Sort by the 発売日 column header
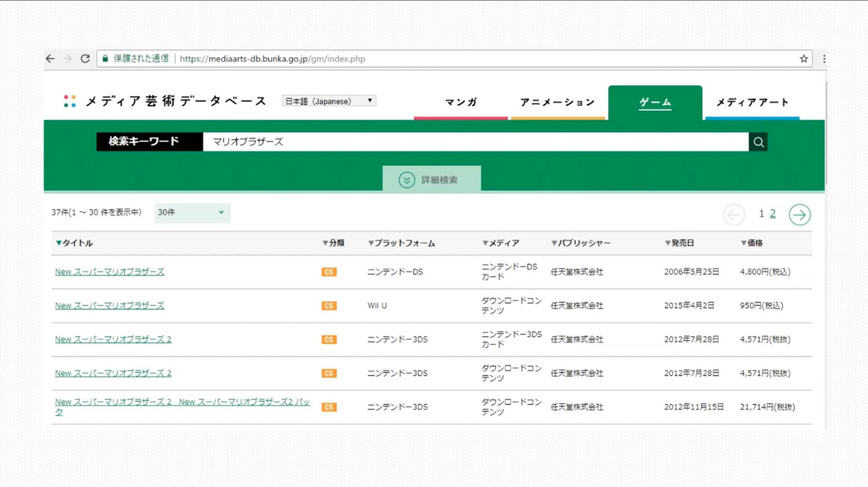Viewport: 868px width, 487px height. pyautogui.click(x=679, y=243)
